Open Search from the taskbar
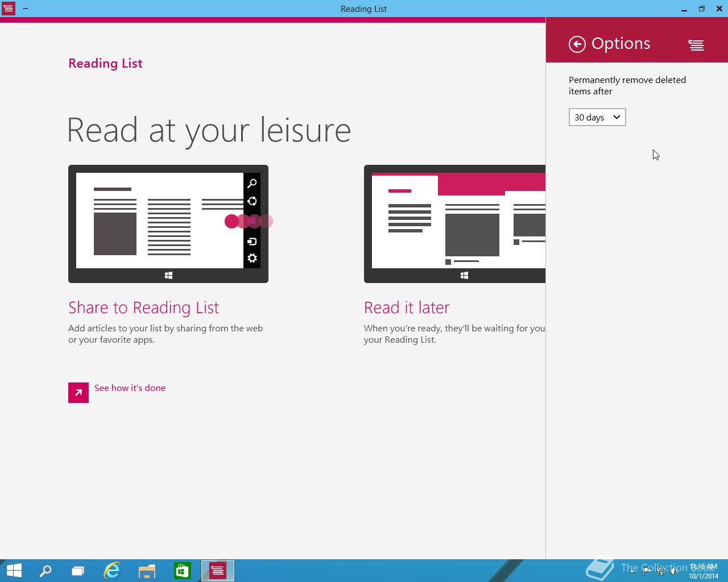 click(45, 571)
